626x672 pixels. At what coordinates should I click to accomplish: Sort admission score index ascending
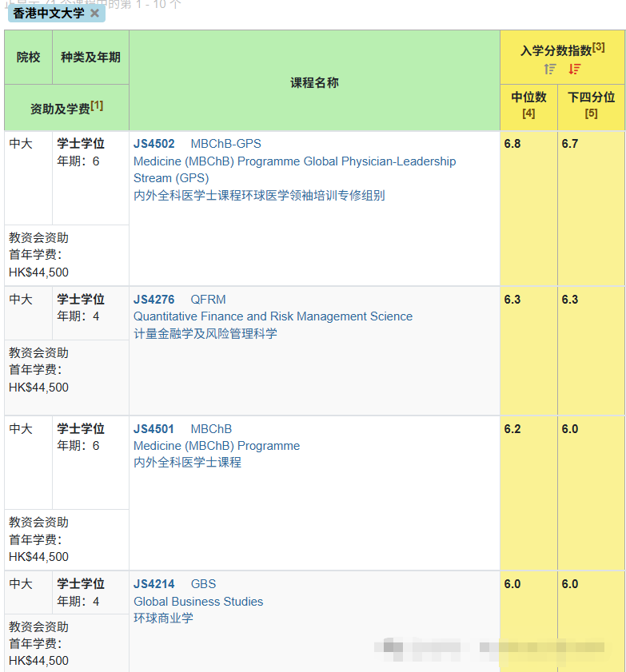point(550,69)
